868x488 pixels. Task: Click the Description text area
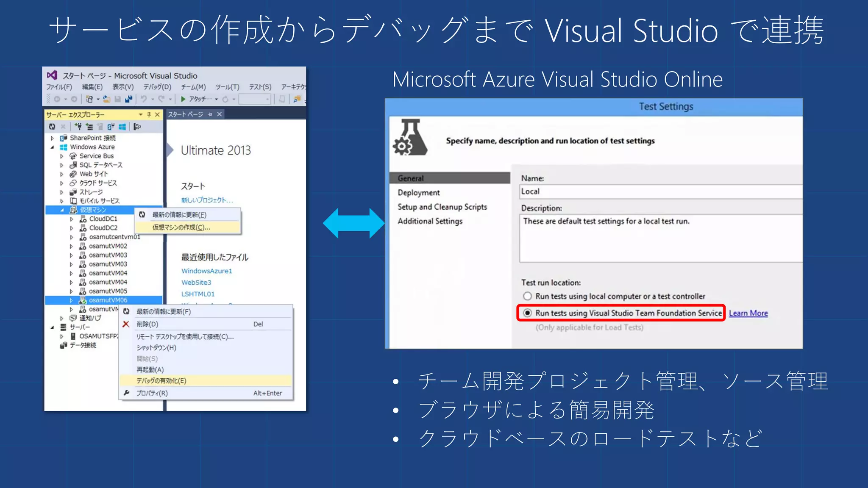pyautogui.click(x=661, y=238)
